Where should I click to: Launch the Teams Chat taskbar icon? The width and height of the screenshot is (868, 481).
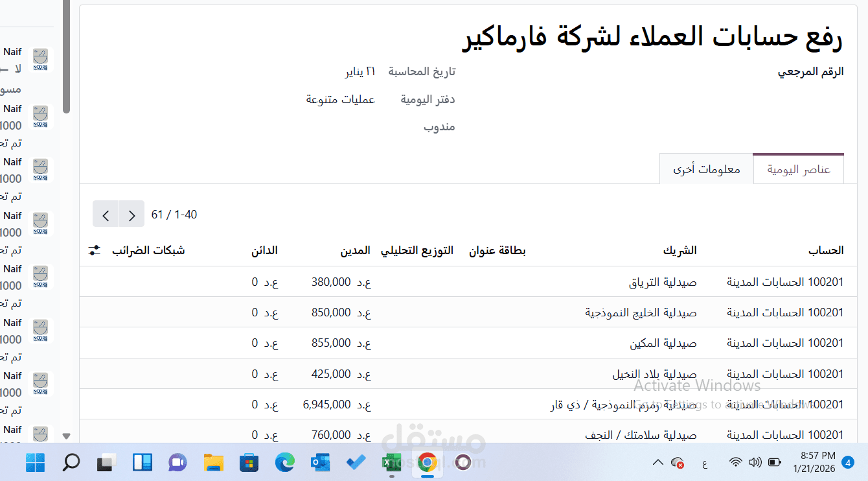(x=177, y=463)
